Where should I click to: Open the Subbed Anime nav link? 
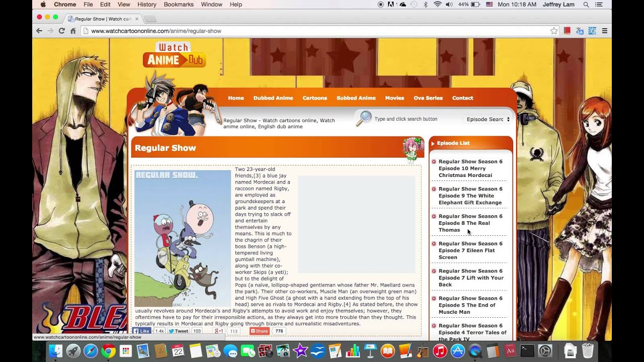click(x=356, y=98)
